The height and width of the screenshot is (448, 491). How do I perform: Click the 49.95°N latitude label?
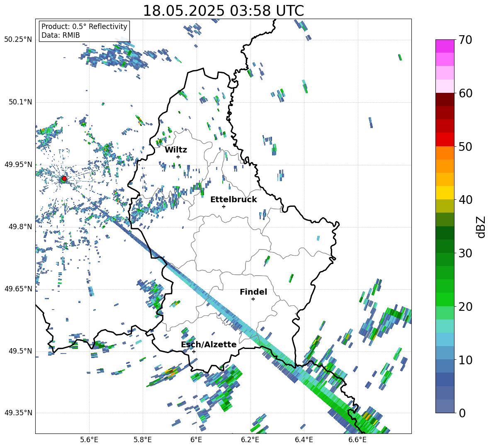[x=18, y=165]
